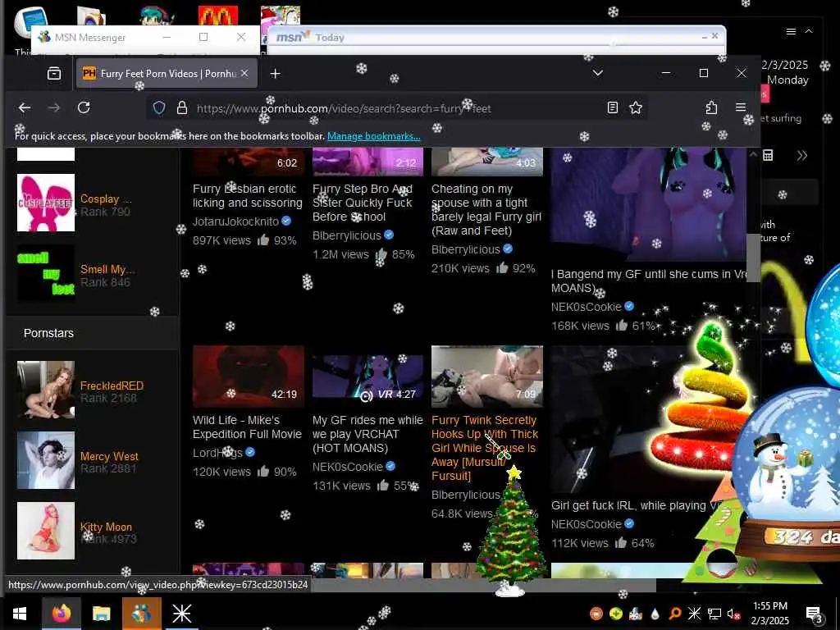The width and height of the screenshot is (840, 630).
Task: Open File Explorer from the taskbar
Action: click(x=101, y=614)
